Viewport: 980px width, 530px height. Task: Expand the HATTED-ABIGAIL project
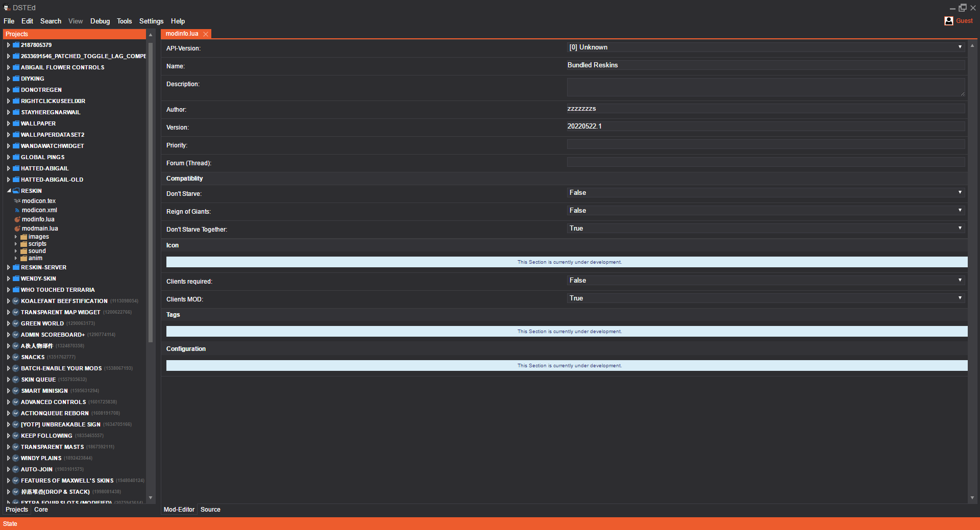tap(9, 168)
